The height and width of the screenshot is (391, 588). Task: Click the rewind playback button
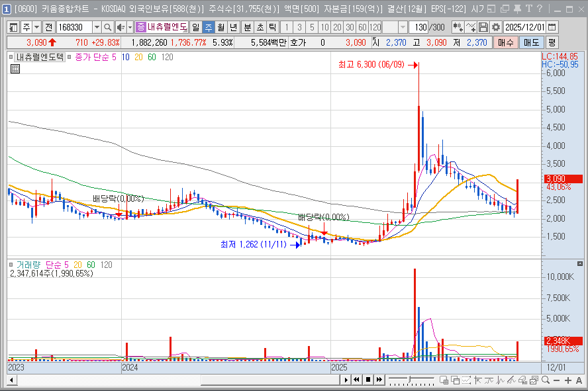[357, 380]
